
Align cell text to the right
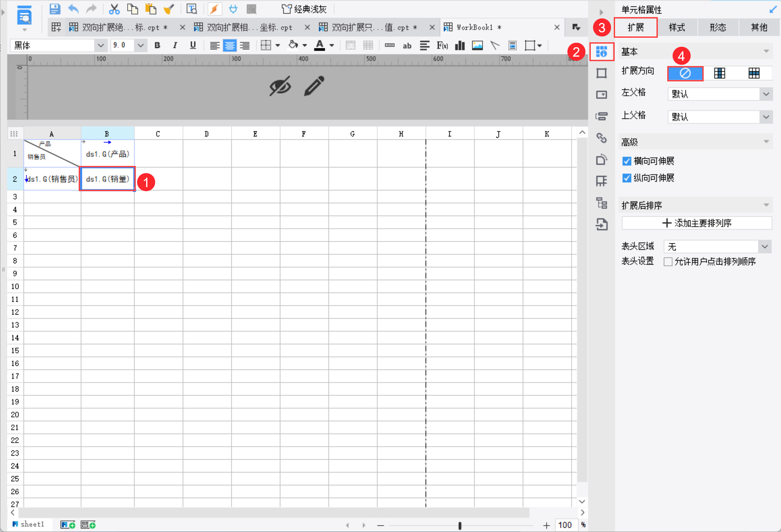coord(245,45)
